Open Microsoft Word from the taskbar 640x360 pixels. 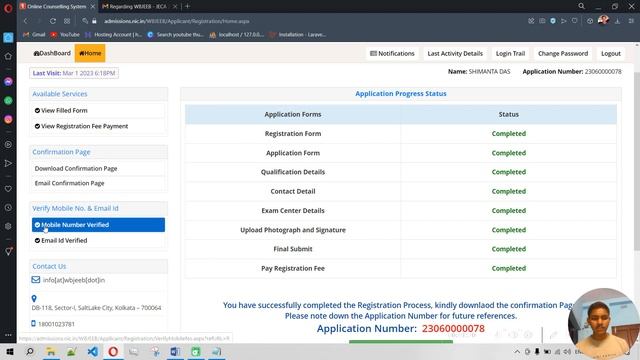point(175,351)
